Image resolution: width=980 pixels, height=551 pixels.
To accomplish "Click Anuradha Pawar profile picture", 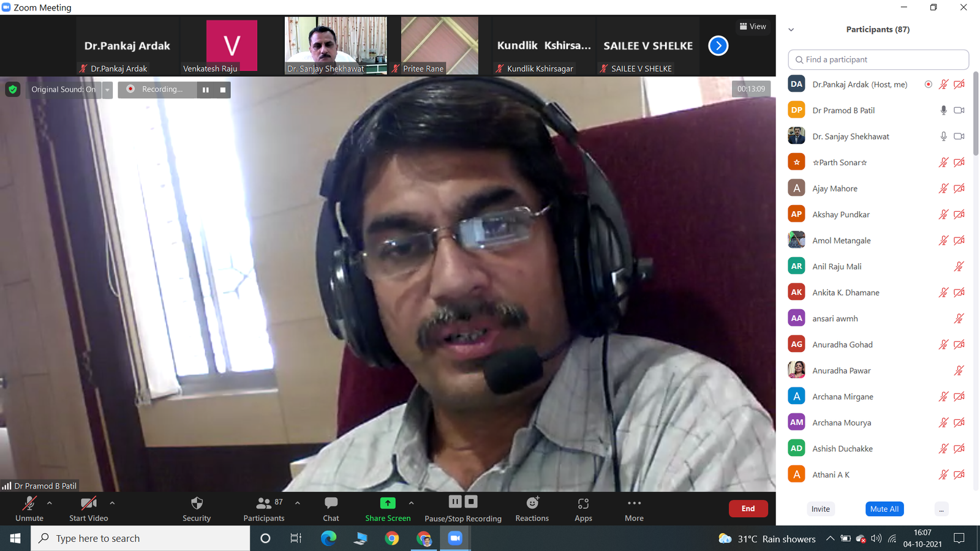I will (796, 370).
